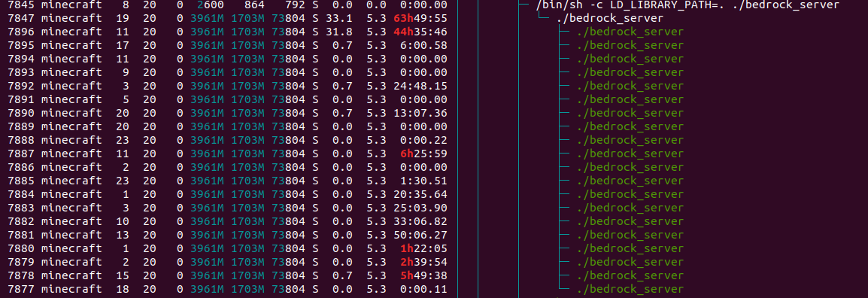Select PID 7891 in the process list

coord(22,99)
